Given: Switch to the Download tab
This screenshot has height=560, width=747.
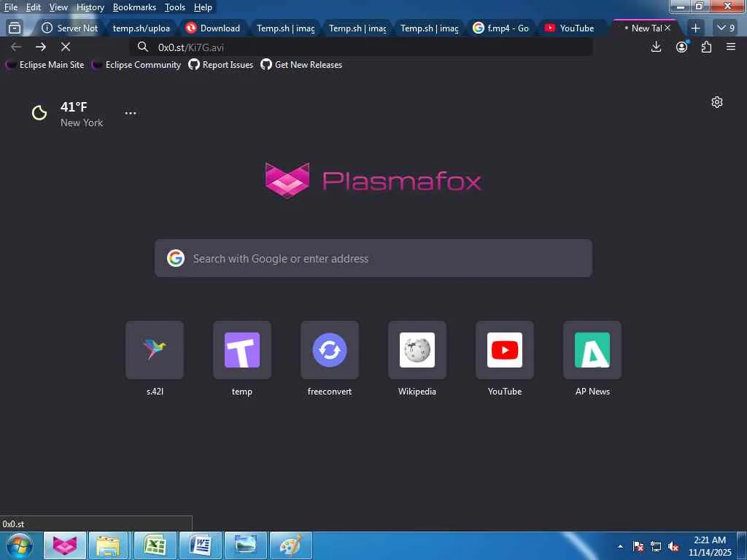Looking at the screenshot, I should click(213, 28).
